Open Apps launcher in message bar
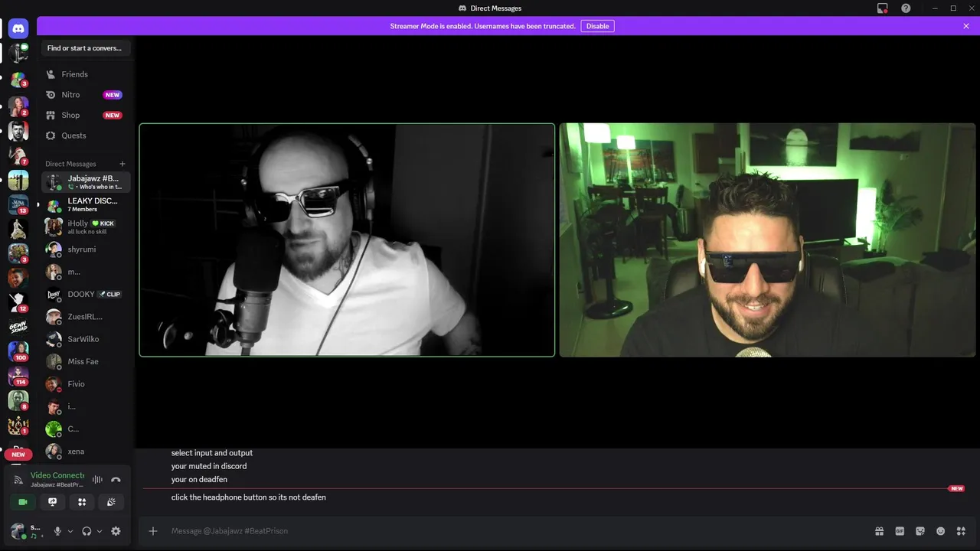This screenshot has height=551, width=980. (x=962, y=531)
